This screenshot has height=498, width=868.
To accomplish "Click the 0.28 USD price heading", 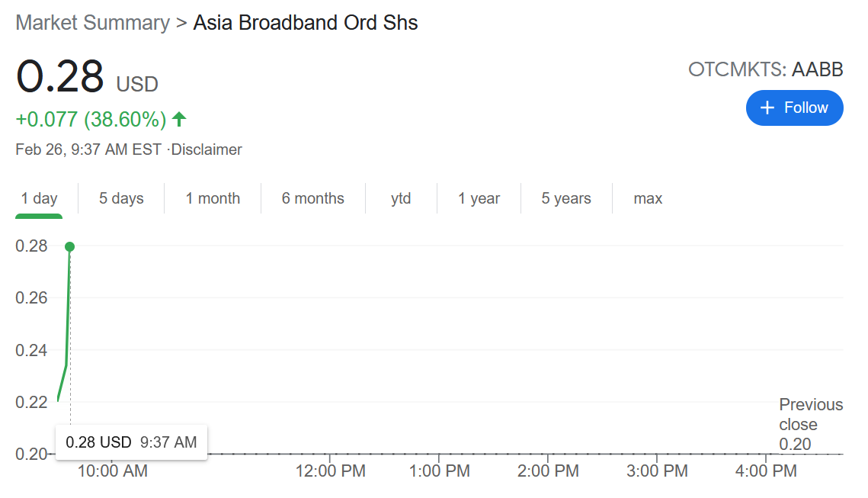I will click(87, 78).
